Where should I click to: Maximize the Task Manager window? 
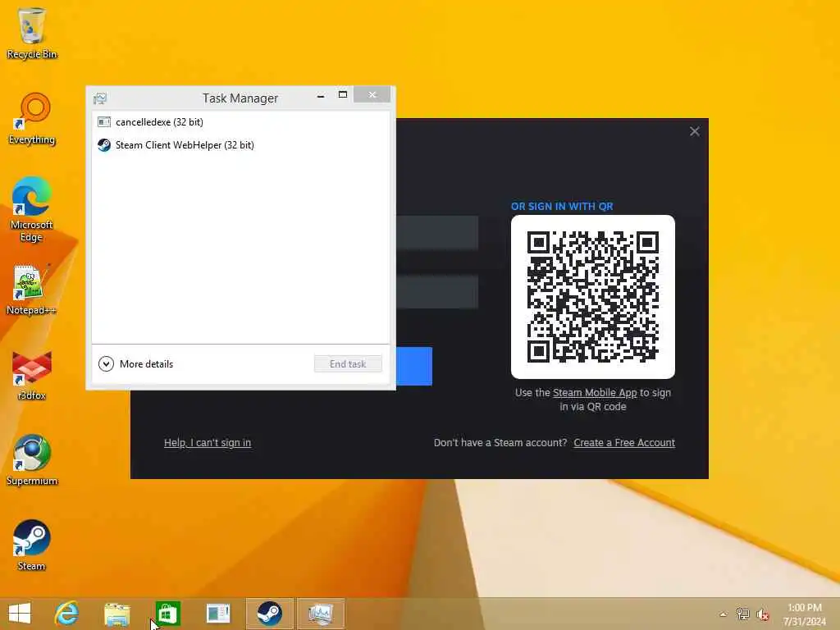(343, 95)
